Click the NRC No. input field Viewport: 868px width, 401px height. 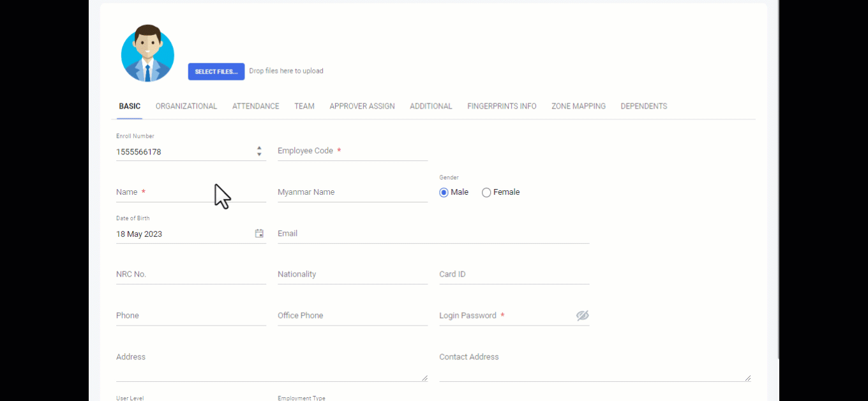point(191,275)
